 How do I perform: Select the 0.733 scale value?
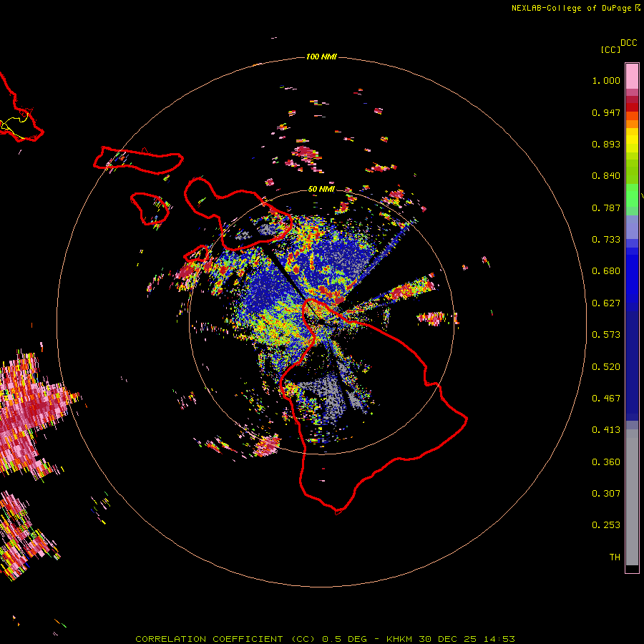click(606, 240)
